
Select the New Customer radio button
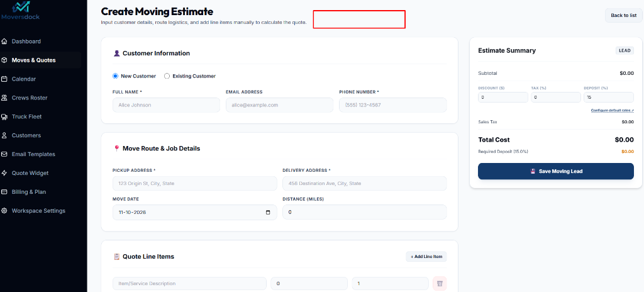[x=116, y=76]
